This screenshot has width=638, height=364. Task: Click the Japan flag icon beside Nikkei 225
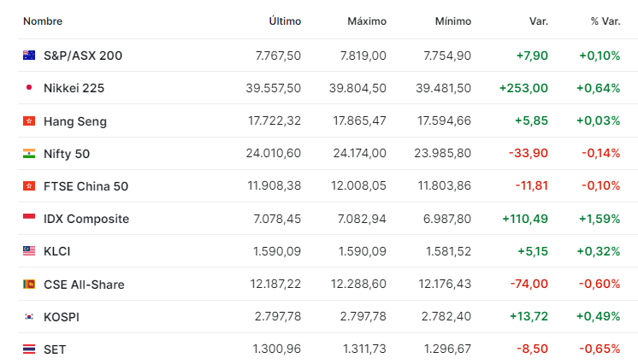click(29, 87)
